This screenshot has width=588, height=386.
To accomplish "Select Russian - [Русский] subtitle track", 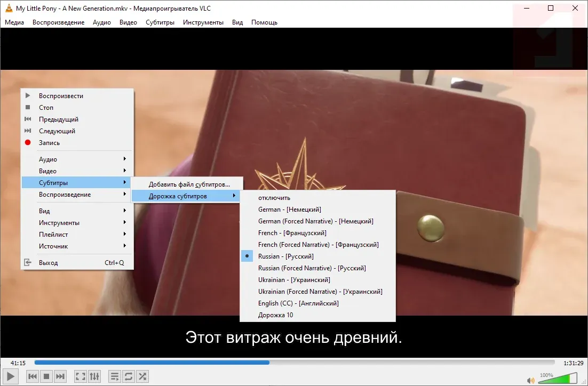I will click(x=317, y=256).
